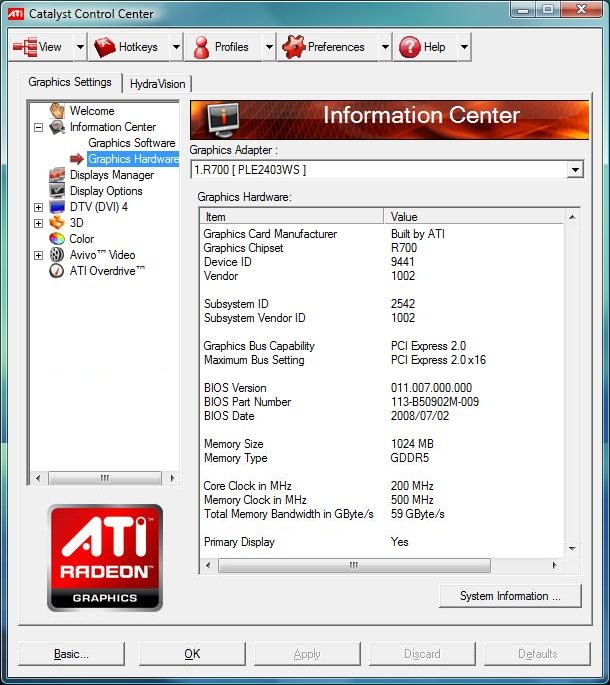The image size is (610, 685).
Task: Click the 3D cube icon
Action: 57,223
